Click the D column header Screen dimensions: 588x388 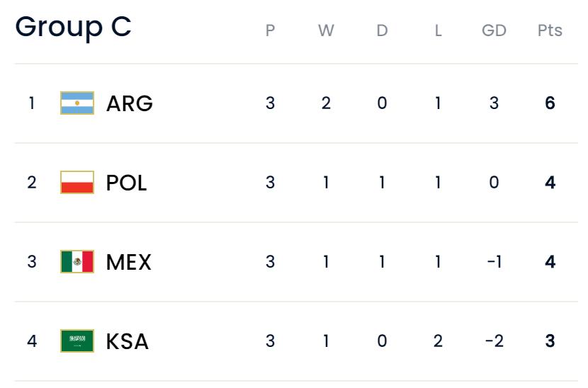tap(382, 30)
